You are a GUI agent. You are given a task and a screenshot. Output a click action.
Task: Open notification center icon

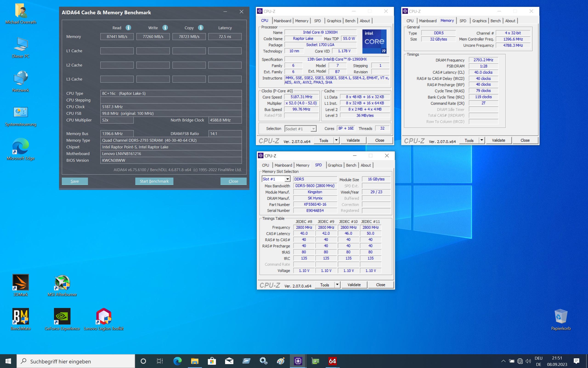(x=576, y=361)
